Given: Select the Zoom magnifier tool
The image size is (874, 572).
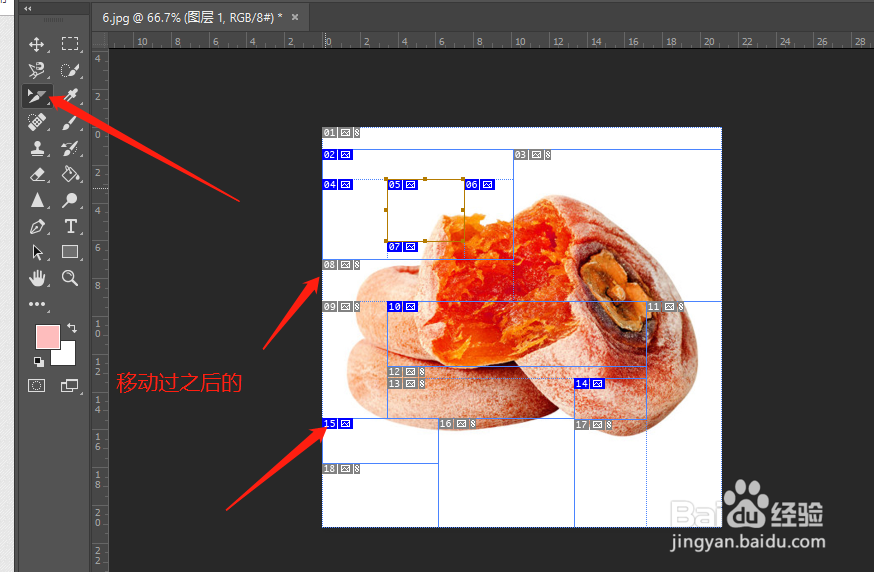Looking at the screenshot, I should coord(70,278).
